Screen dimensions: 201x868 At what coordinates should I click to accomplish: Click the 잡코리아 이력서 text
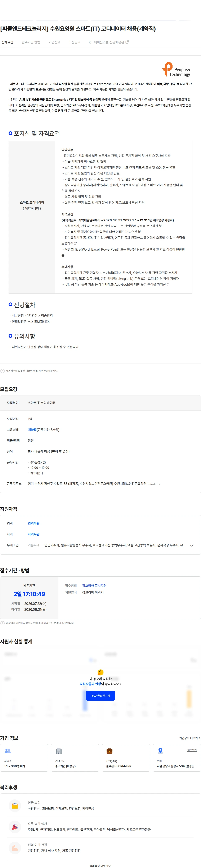click(93, 592)
